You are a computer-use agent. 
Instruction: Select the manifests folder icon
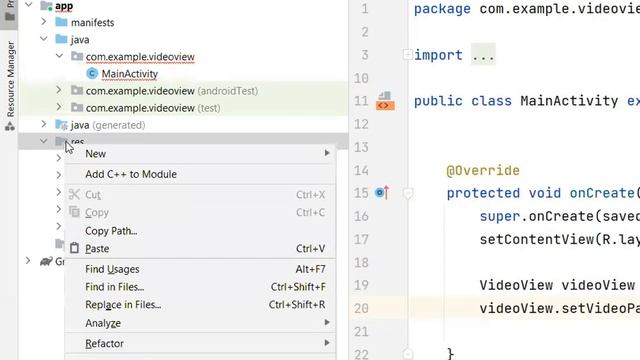62,22
